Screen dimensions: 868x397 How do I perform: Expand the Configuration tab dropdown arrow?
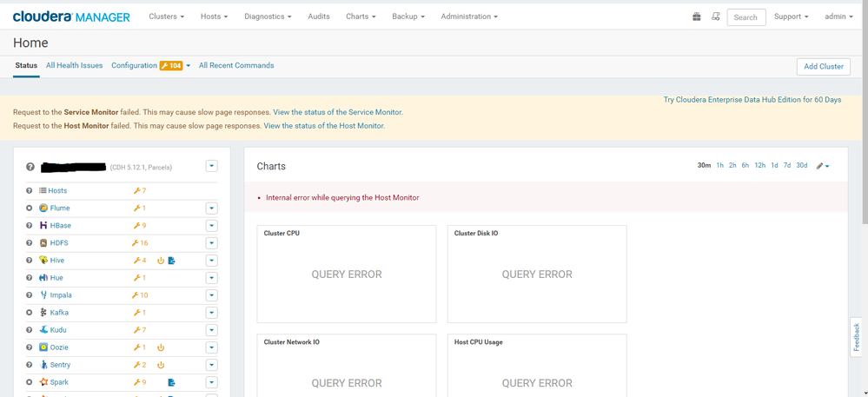(189, 66)
